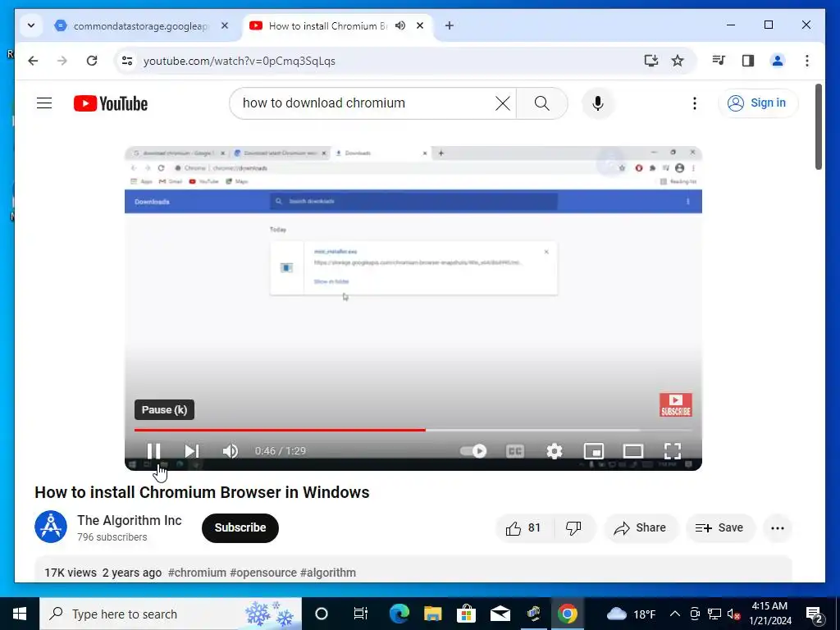Open a new browser tab
This screenshot has height=630, width=840.
(x=449, y=25)
